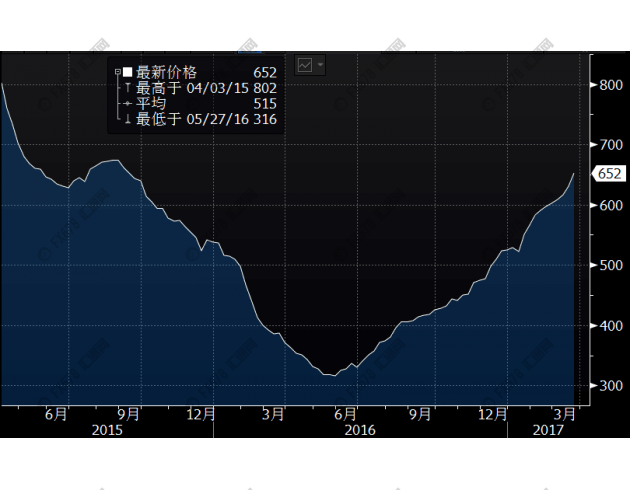
Task: Open the chart type dropdown arrow
Action: [320, 65]
